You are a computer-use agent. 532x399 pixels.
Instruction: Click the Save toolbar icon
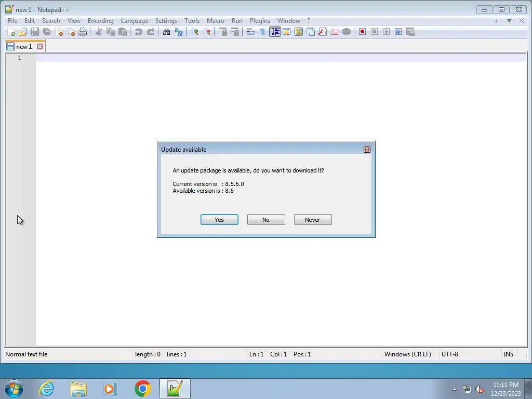(35, 32)
